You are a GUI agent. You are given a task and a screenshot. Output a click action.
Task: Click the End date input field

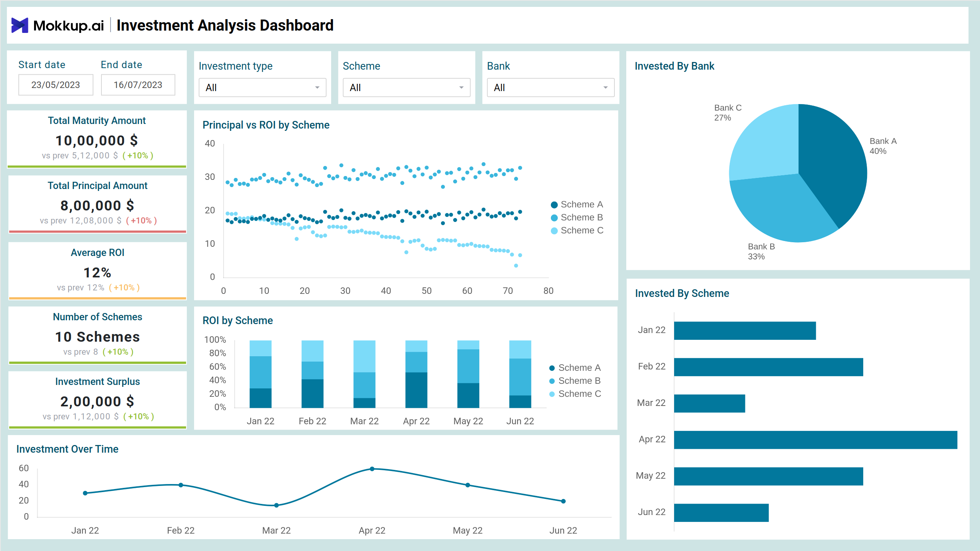coord(138,85)
